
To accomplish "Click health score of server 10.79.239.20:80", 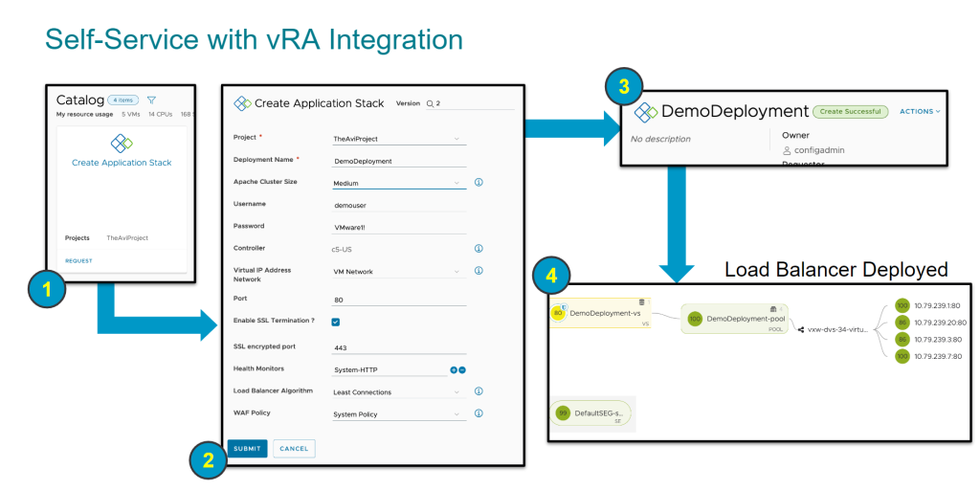I will click(902, 323).
